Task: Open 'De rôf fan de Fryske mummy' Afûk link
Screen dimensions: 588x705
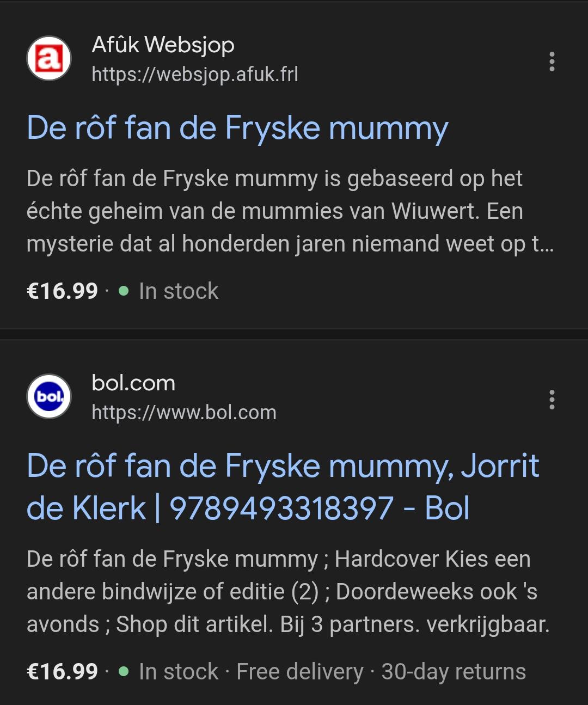Action: (237, 128)
